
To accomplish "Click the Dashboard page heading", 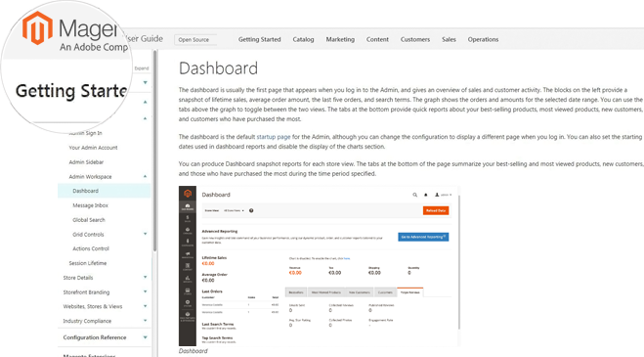I will (218, 68).
